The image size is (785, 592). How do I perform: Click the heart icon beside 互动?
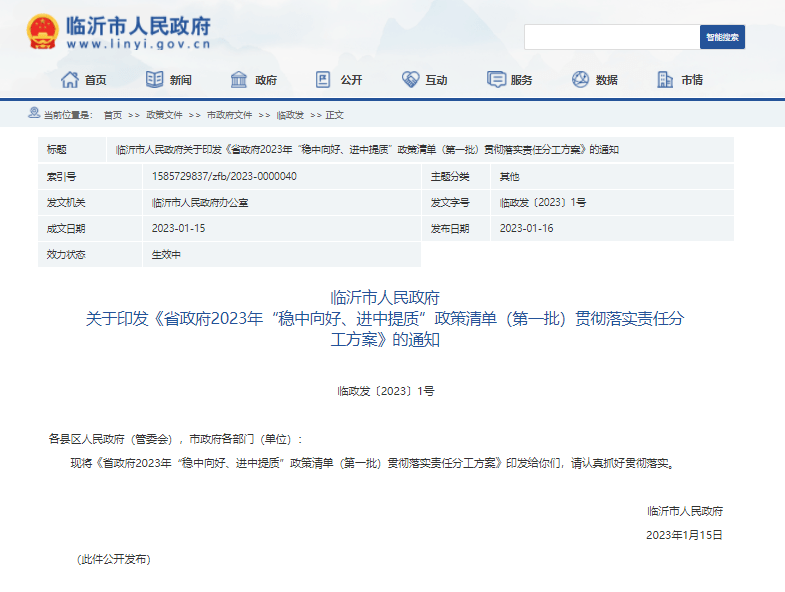point(410,80)
